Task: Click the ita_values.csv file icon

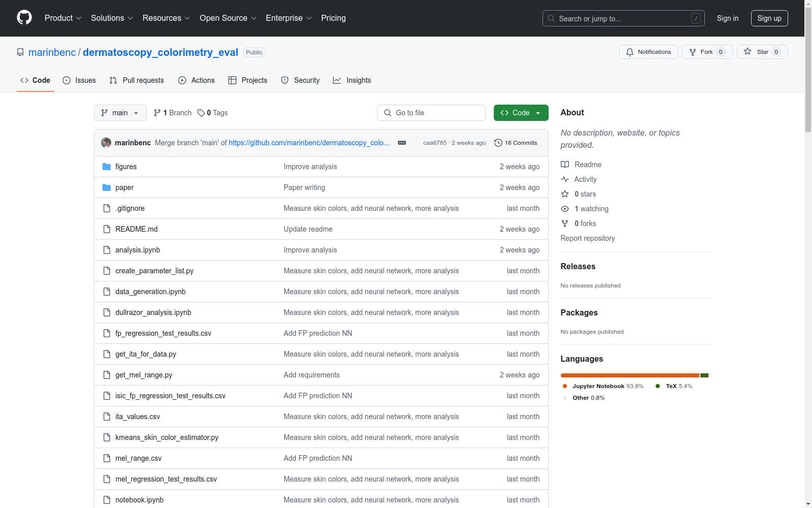Action: [x=107, y=417]
